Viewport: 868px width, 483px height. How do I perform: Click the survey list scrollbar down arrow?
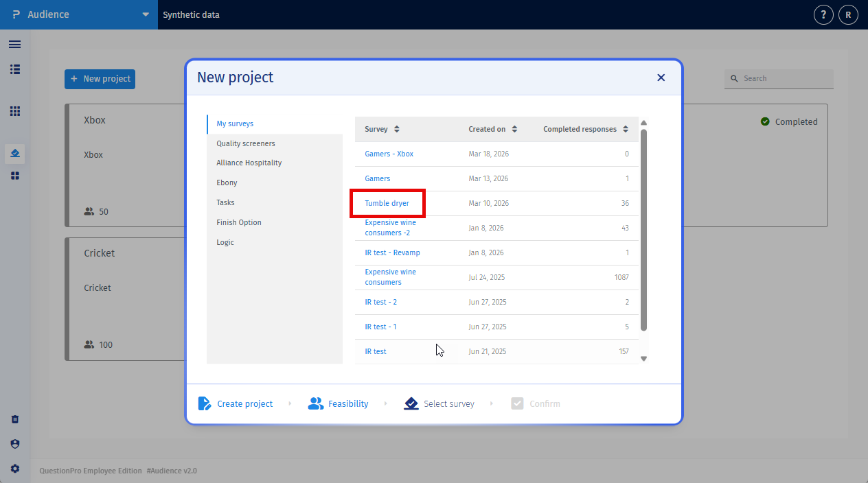pyautogui.click(x=643, y=358)
